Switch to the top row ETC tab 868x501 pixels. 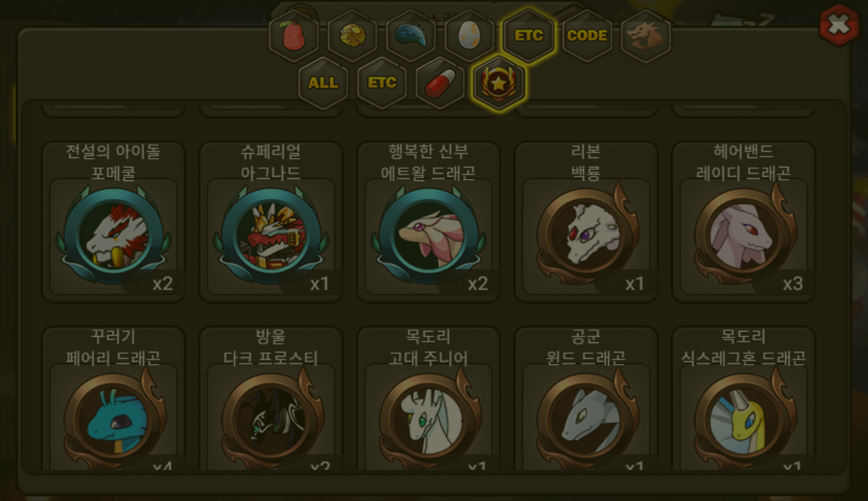[x=529, y=36]
